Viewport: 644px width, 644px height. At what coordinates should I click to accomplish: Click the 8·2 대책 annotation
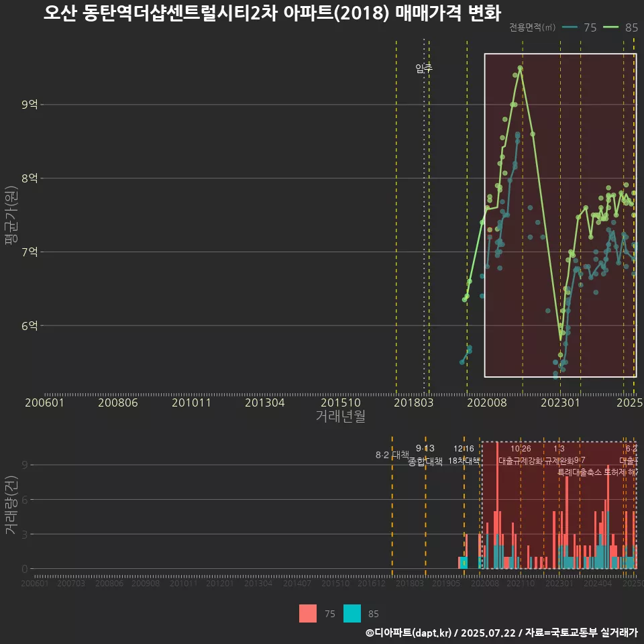pyautogui.click(x=392, y=455)
